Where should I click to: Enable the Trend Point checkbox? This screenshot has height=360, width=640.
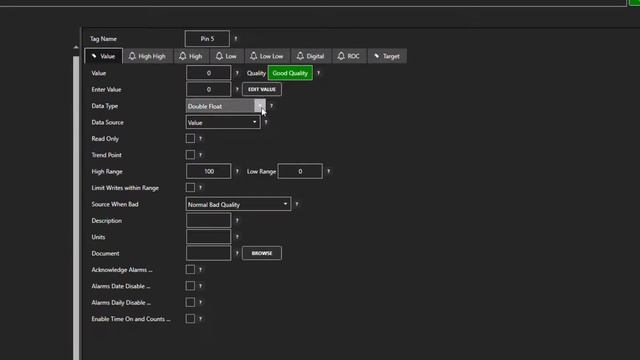(x=190, y=155)
